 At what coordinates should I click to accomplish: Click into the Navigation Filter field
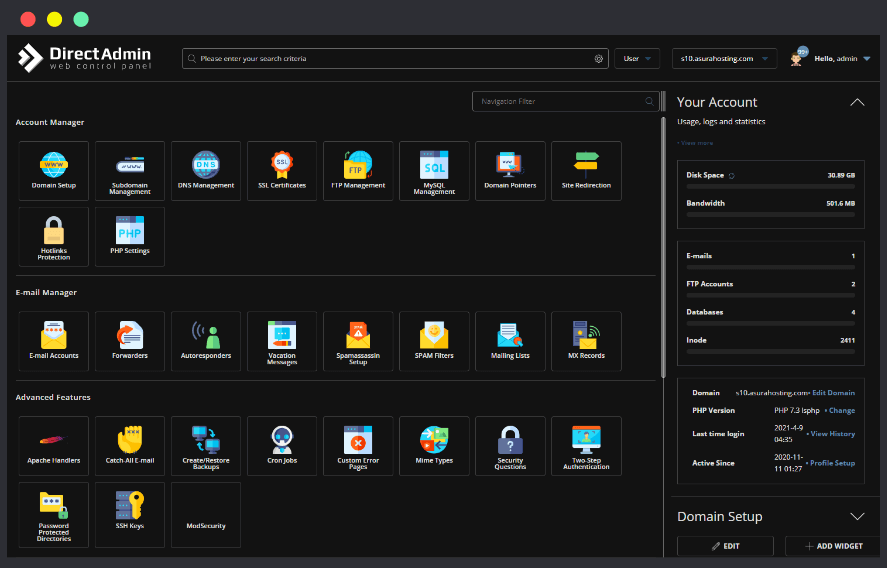560,102
